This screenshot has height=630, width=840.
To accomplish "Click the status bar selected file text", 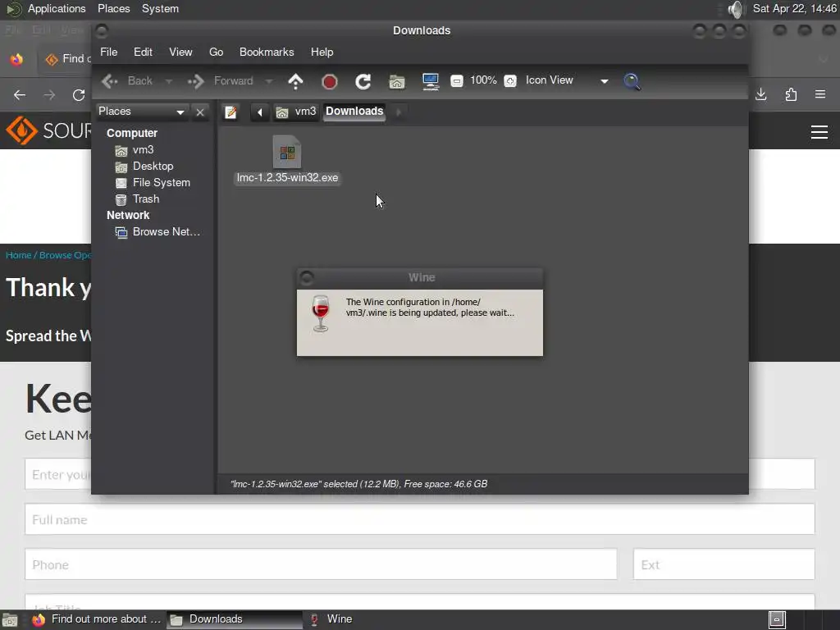I will click(358, 484).
